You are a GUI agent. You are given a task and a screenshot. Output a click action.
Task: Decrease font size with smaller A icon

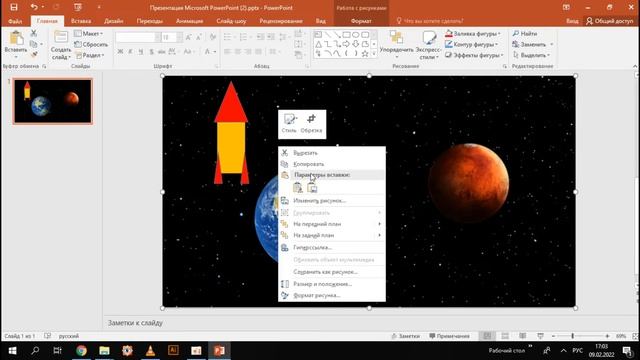(199, 38)
